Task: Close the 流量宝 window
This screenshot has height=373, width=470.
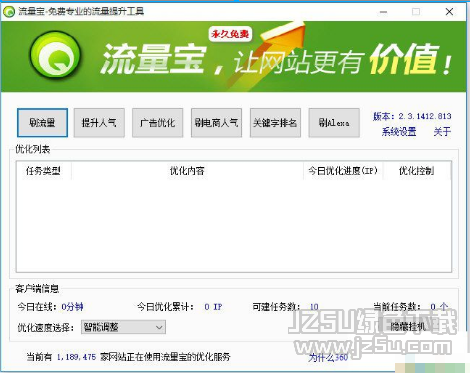Action: 449,12
